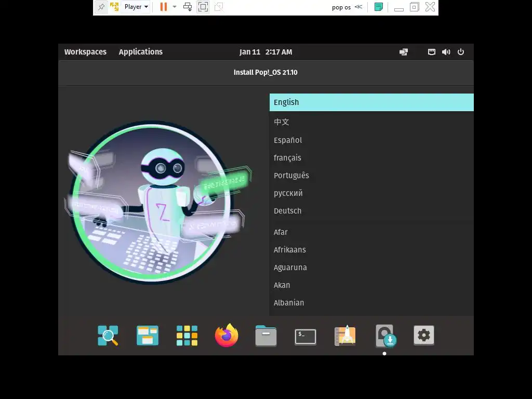The height and width of the screenshot is (399, 532).
Task: Click the Install Pop!_OS 21.10 title
Action: click(265, 72)
